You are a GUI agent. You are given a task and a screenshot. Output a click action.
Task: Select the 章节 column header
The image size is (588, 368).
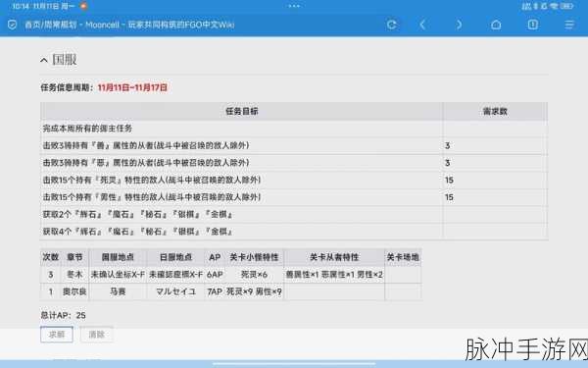[x=74, y=257]
